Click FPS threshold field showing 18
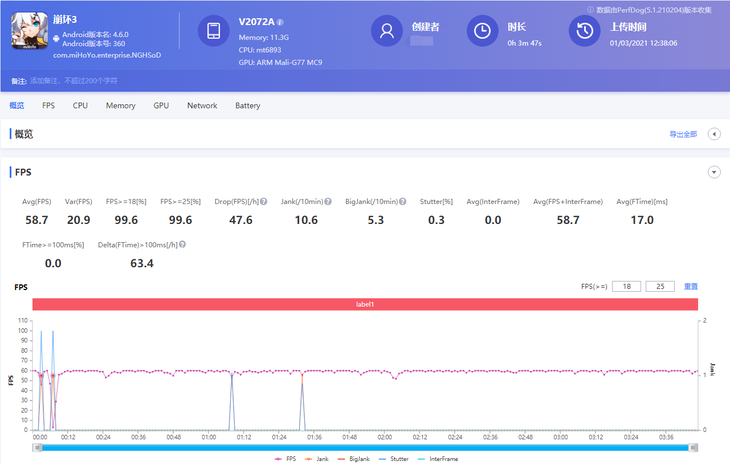730x465 pixels. 625,287
